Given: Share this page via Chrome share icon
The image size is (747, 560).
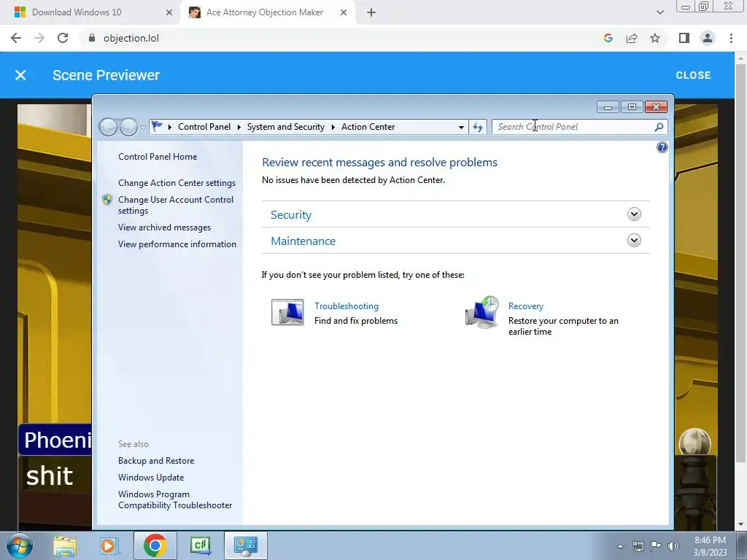Looking at the screenshot, I should [632, 38].
